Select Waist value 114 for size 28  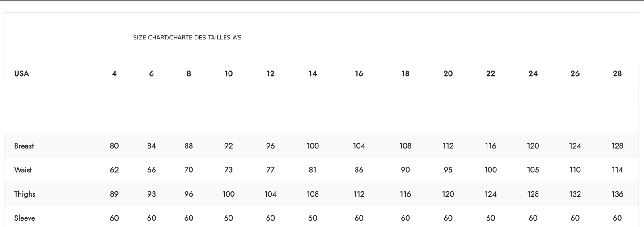point(617,170)
